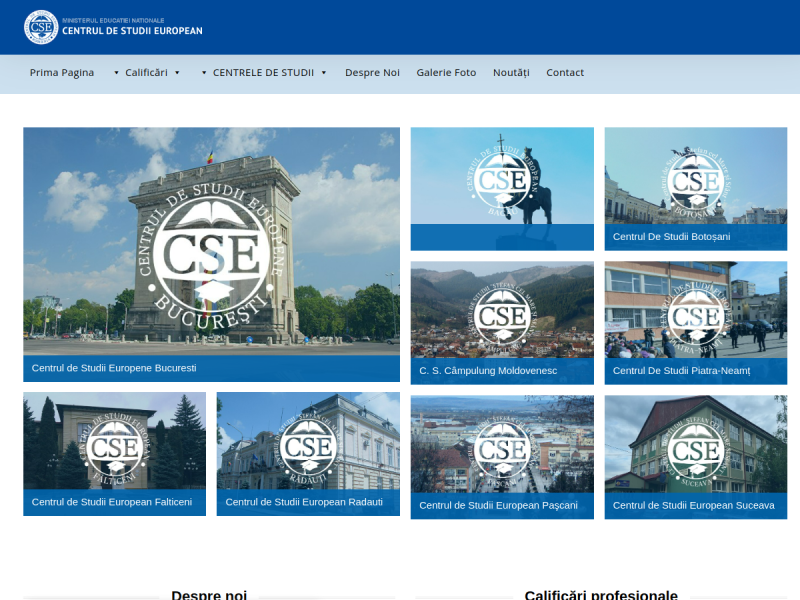Open Centrul de Studii Europene Bucuresti
800x600 pixels.
click(x=113, y=368)
